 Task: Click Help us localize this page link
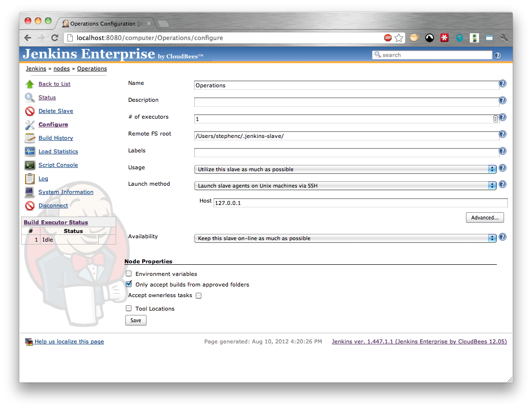pos(69,342)
